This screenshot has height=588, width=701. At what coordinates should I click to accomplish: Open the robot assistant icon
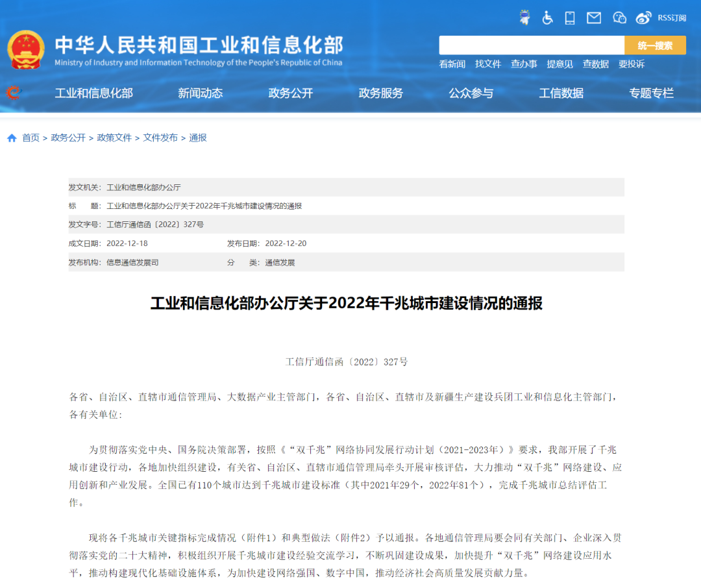coord(525,18)
